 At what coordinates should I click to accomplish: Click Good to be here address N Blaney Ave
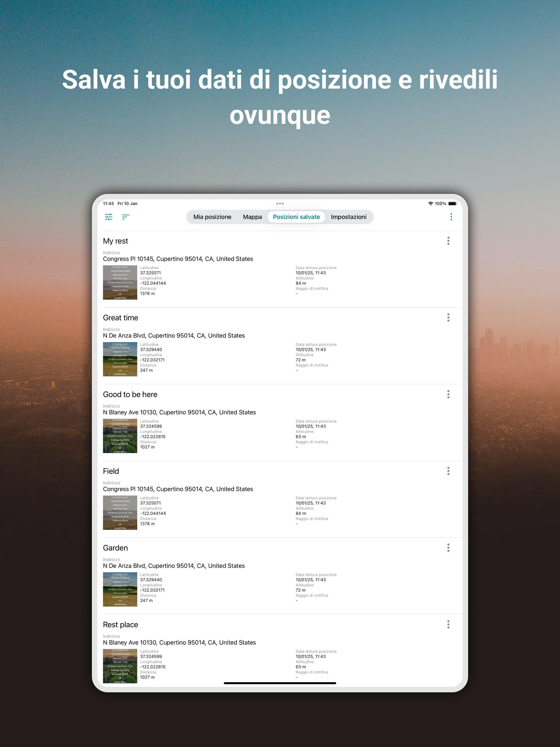click(179, 412)
